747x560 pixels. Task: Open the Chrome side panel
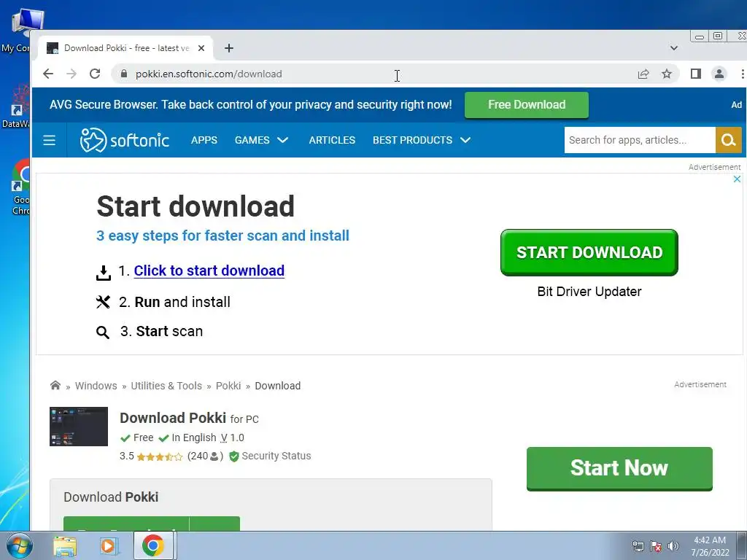click(x=695, y=74)
